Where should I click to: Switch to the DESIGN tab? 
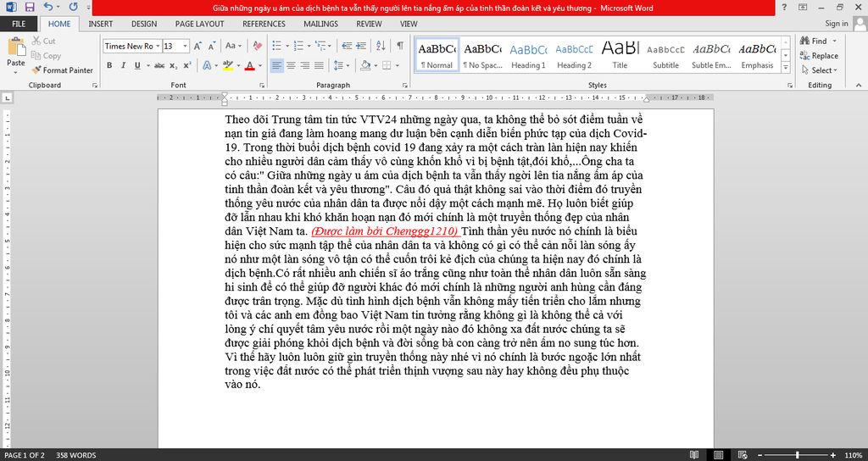tap(144, 24)
